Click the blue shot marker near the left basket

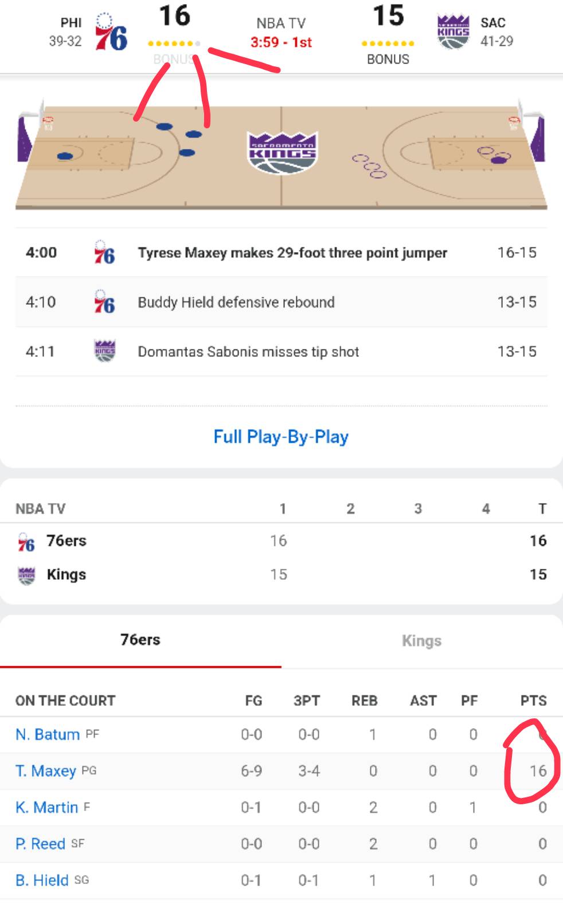click(x=65, y=156)
